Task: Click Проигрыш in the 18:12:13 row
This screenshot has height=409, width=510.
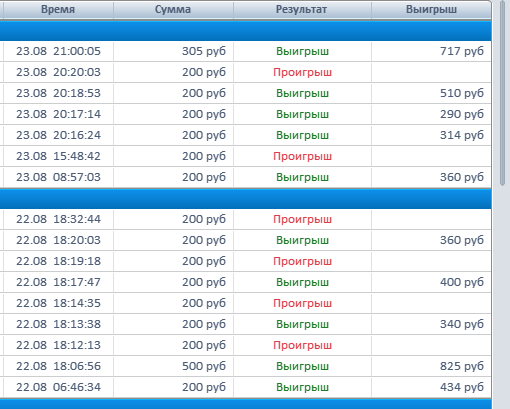Action: (302, 345)
